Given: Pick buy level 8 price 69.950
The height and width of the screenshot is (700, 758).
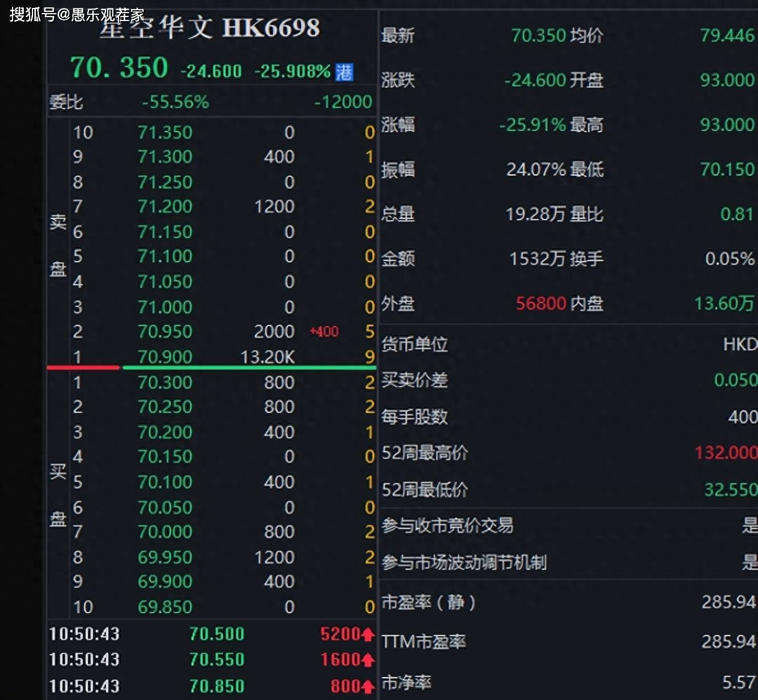Looking at the screenshot, I should [x=165, y=557].
